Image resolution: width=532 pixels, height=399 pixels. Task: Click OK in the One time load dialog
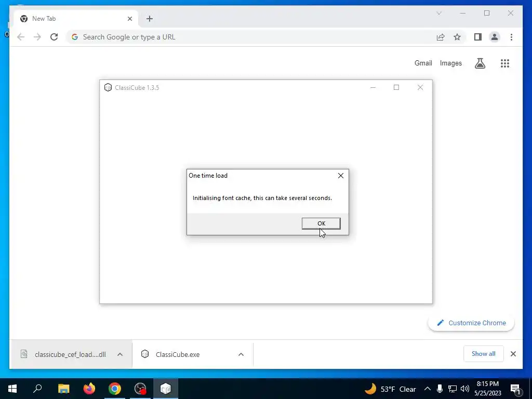(321, 223)
